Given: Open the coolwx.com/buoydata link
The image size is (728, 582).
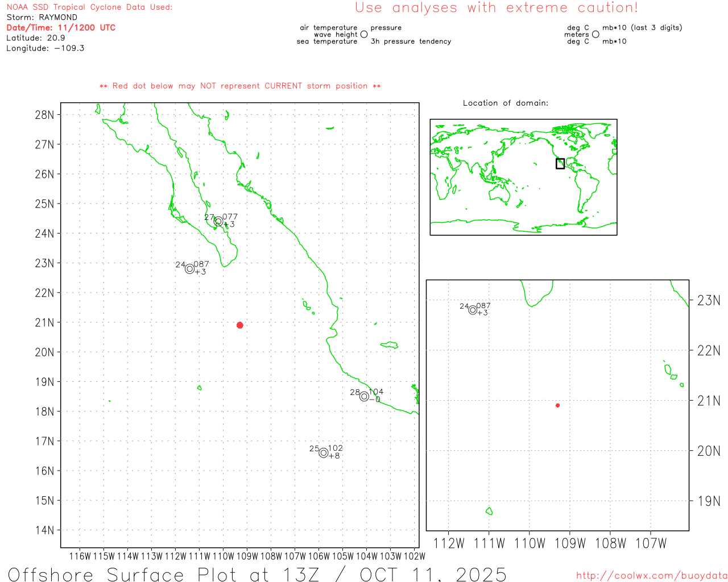Looking at the screenshot, I should [x=652, y=576].
